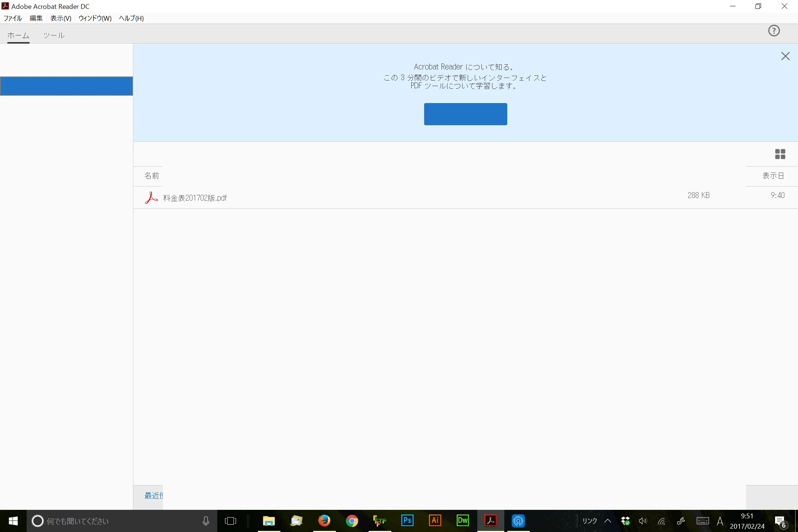
Task: Click the help question mark icon
Action: 774,31
